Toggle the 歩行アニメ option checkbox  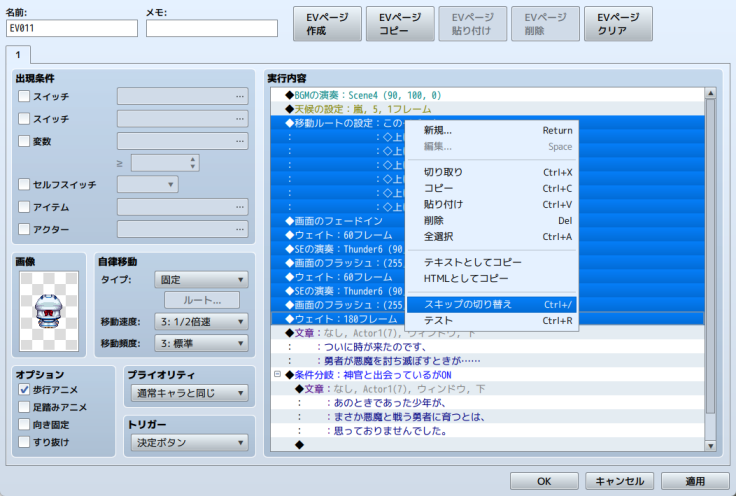pyautogui.click(x=25, y=389)
